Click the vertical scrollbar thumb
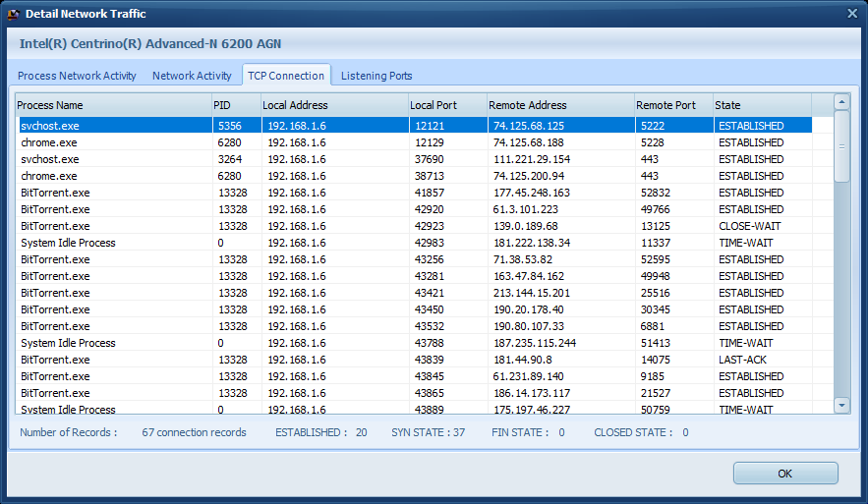Image resolution: width=868 pixels, height=504 pixels. tap(842, 146)
